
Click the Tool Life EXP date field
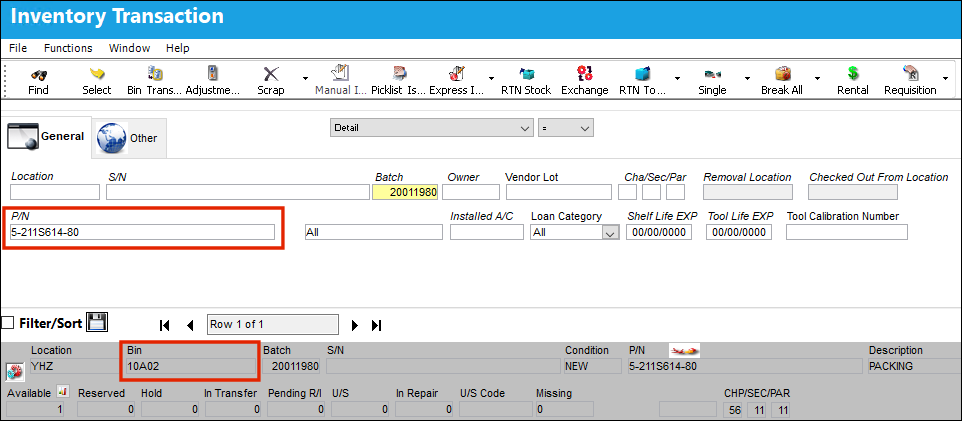[739, 232]
